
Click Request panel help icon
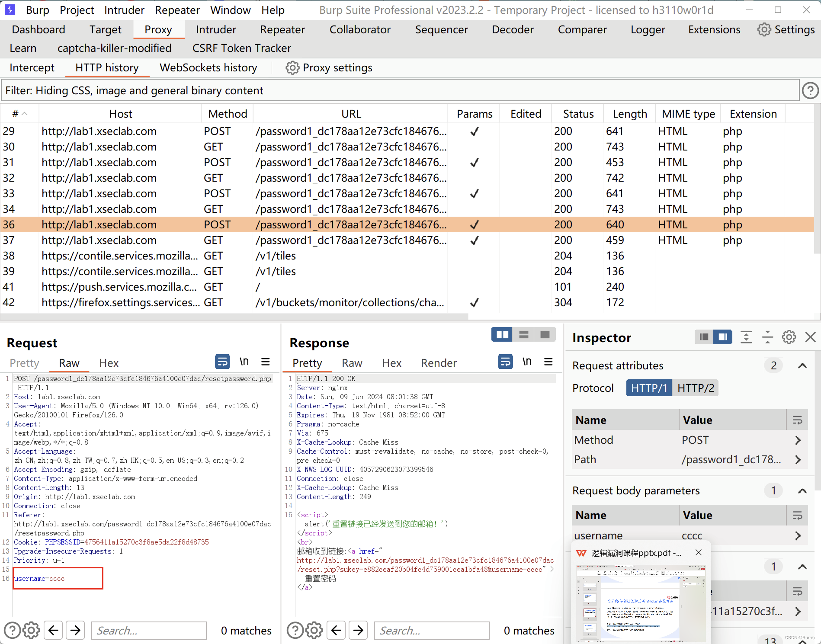[12, 630]
